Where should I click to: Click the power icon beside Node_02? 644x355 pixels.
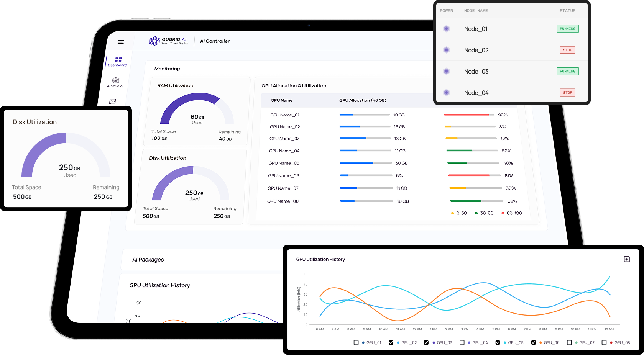click(x=446, y=50)
